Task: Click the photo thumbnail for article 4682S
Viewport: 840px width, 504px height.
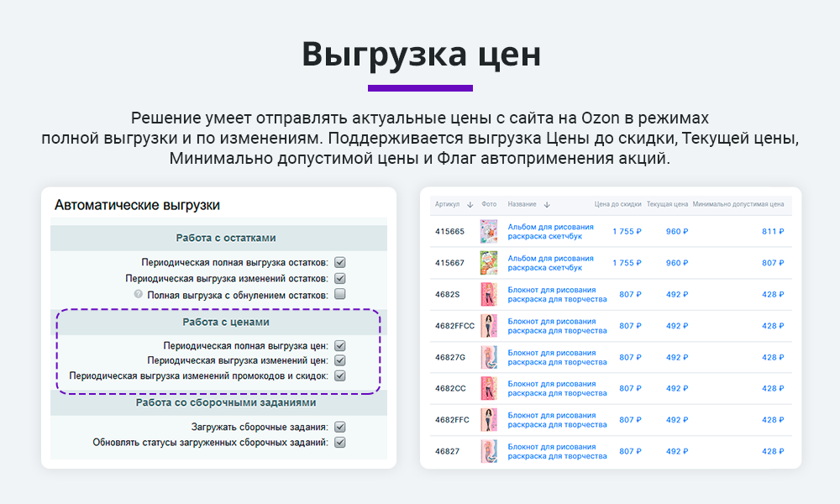Action: 488,295
